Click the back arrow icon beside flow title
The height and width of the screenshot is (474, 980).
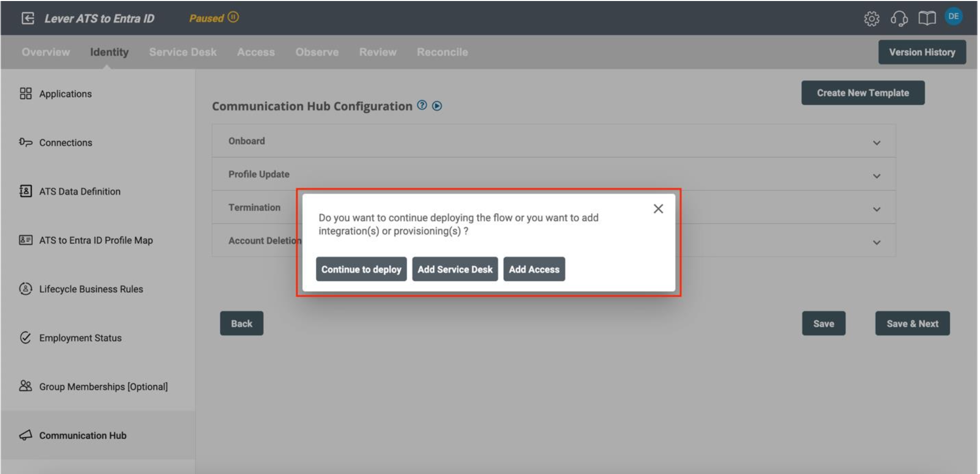[28, 19]
